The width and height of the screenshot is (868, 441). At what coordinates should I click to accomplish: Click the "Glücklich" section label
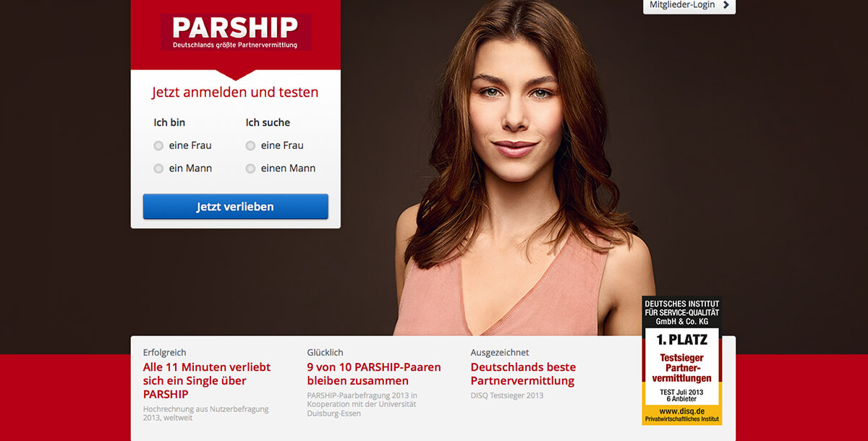pos(325,353)
